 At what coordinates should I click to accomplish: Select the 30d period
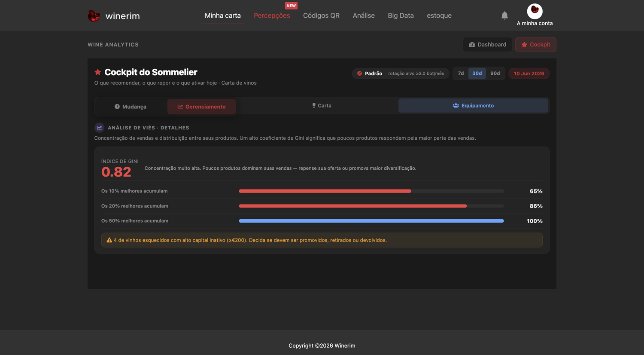click(477, 73)
